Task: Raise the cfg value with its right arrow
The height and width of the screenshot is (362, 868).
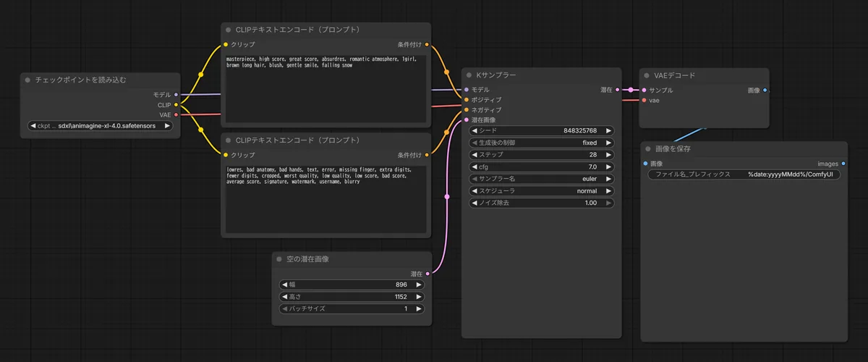Action: point(609,167)
